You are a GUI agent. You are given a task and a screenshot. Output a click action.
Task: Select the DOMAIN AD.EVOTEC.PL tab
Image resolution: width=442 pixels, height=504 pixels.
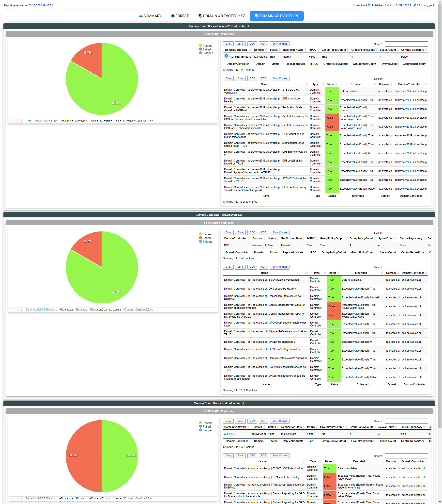(276, 16)
